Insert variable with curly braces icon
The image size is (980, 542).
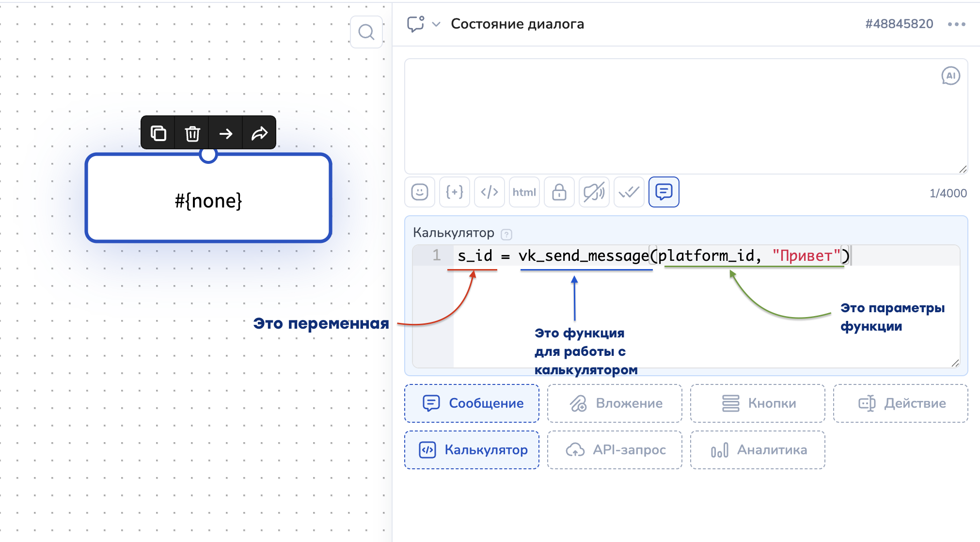point(454,192)
